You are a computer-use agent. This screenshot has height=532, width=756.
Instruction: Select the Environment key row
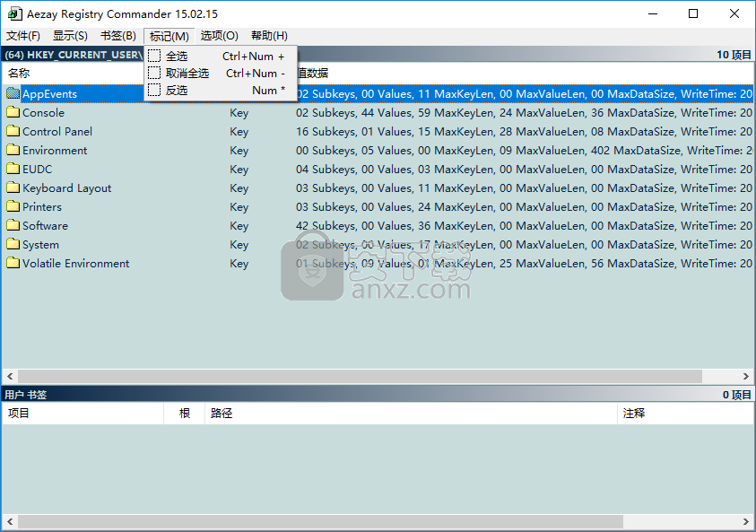(378, 150)
